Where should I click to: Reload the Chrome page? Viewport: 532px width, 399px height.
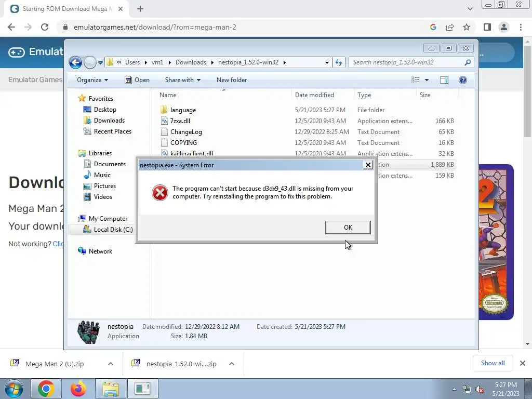[45, 27]
